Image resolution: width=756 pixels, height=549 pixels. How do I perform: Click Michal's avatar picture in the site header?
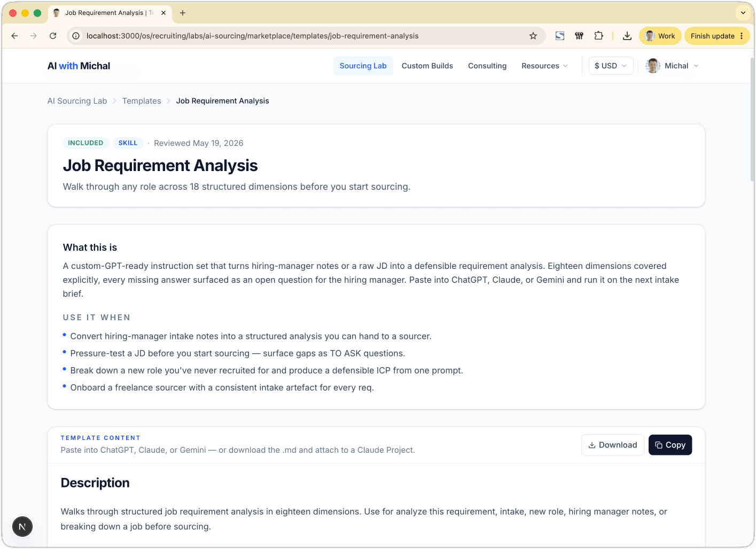(x=652, y=66)
